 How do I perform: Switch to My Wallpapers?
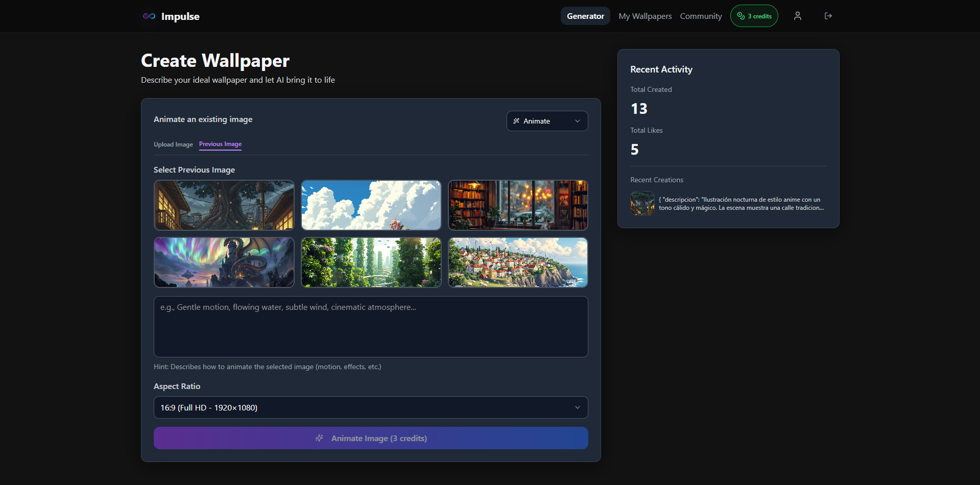tap(644, 16)
